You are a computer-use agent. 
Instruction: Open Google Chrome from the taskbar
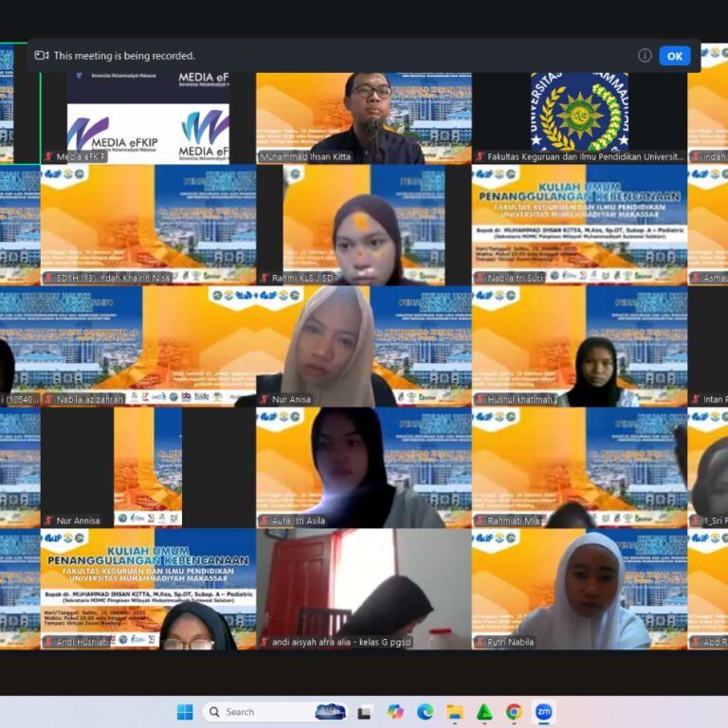pos(514,712)
